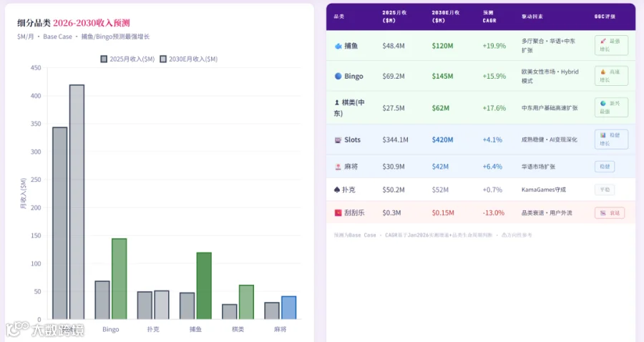The width and height of the screenshot is (644, 342).
Task: Click the $69.2M value in Bingo row
Action: coord(394,76)
